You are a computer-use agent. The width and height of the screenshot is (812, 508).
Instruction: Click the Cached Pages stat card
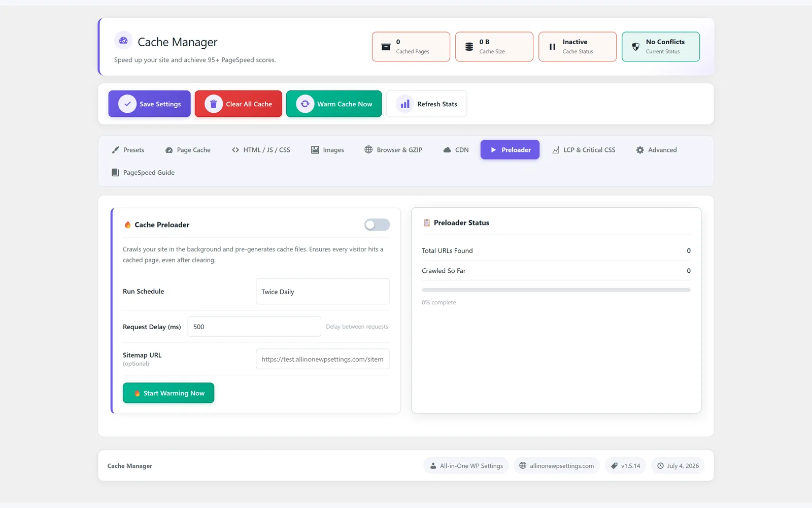411,47
